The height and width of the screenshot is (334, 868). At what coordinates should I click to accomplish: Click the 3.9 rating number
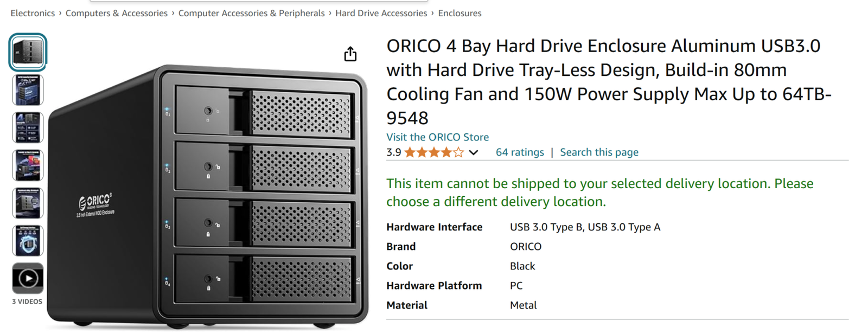click(x=393, y=152)
